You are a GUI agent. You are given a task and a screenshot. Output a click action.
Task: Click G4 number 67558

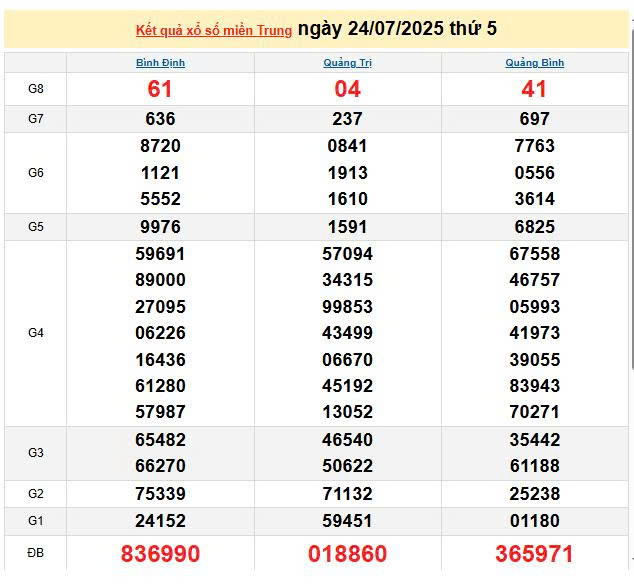[x=535, y=254]
